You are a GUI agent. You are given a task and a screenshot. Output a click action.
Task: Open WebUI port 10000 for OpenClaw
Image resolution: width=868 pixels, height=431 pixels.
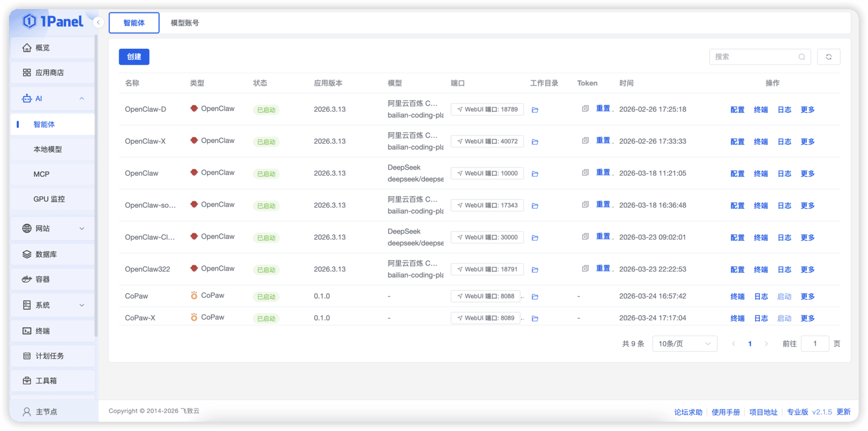pos(487,173)
